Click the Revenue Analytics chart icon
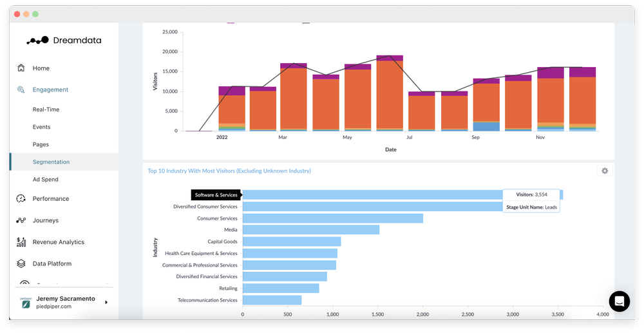644x333 pixels. pyautogui.click(x=21, y=242)
